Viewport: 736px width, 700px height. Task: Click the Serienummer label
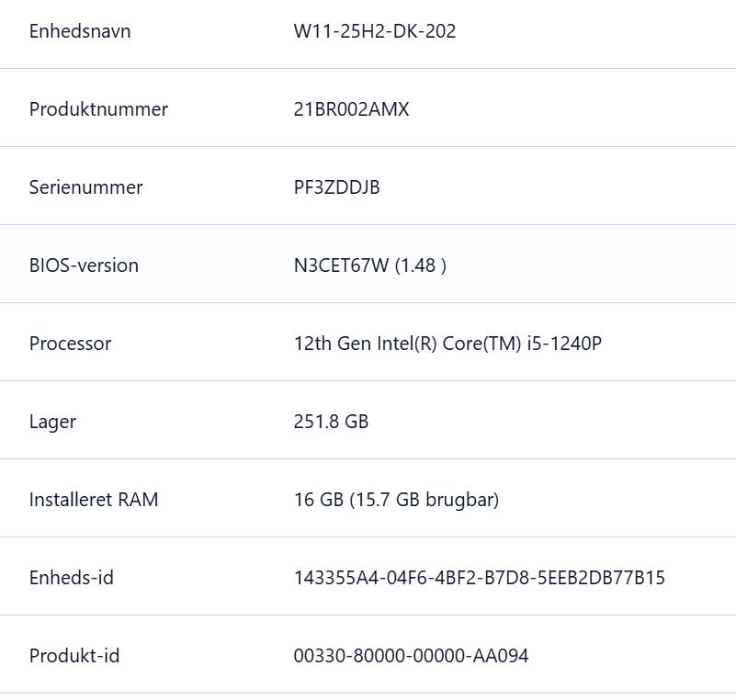[85, 187]
